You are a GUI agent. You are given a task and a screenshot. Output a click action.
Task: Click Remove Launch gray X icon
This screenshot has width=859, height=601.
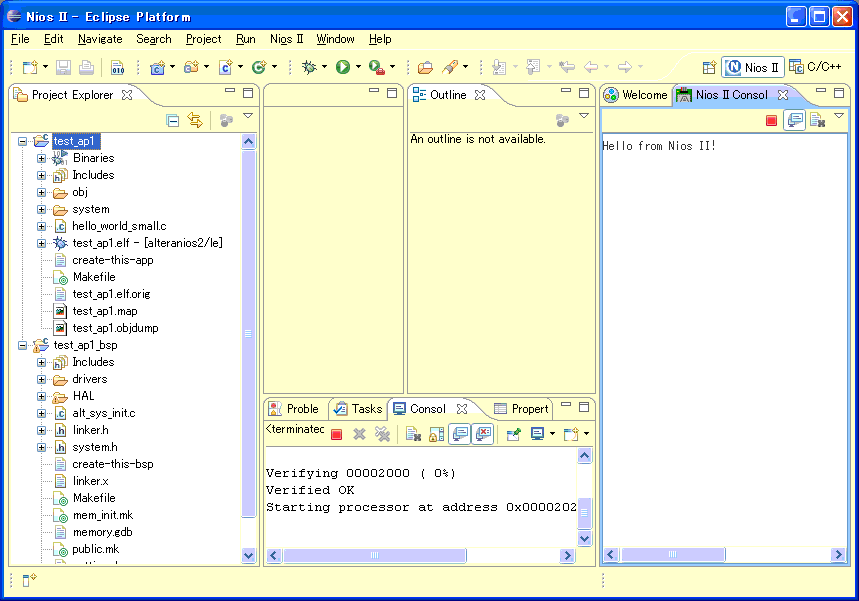359,434
